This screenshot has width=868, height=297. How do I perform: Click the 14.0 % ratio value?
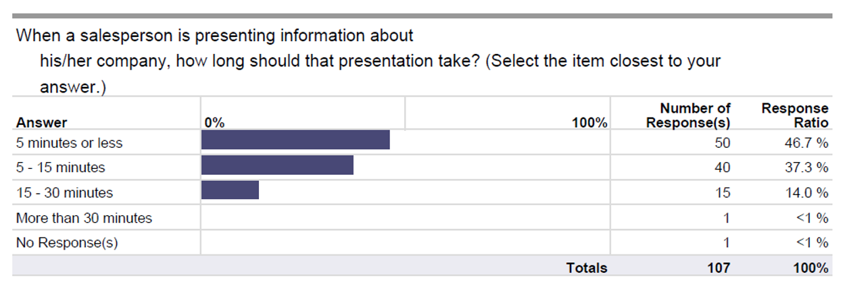click(x=806, y=193)
